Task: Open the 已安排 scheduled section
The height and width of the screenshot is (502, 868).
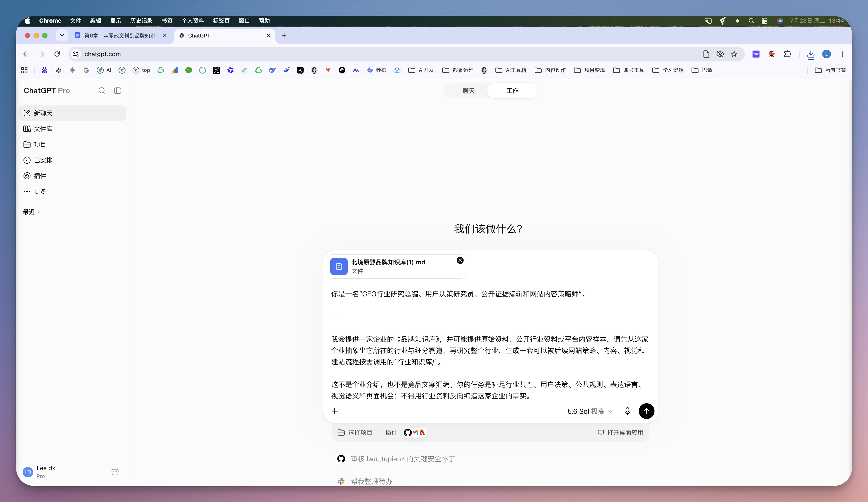Action: pyautogui.click(x=72, y=160)
